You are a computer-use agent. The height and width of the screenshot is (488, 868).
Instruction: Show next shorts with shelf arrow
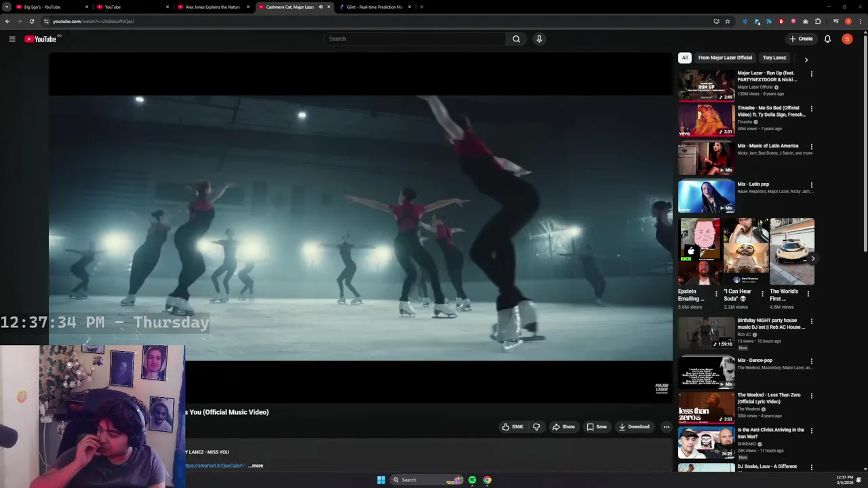812,258
